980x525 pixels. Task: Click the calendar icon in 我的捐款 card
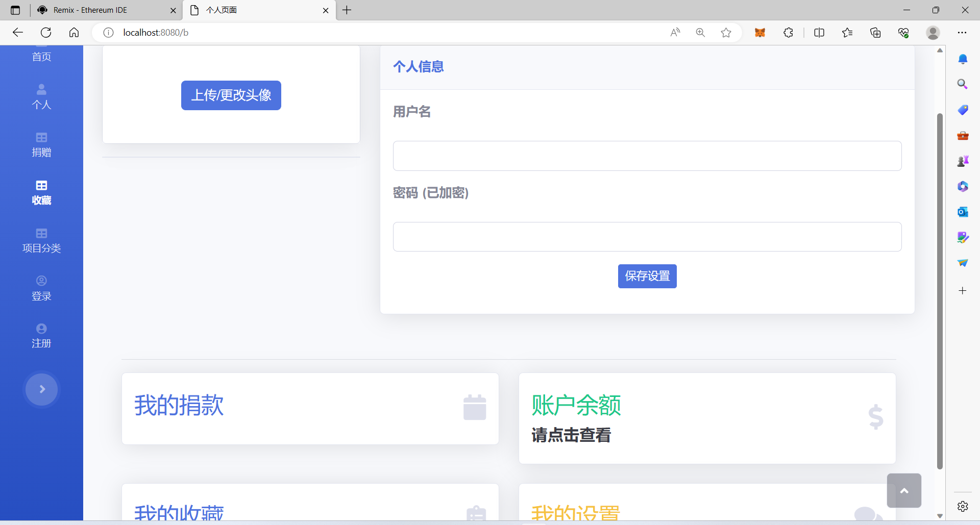click(x=475, y=407)
